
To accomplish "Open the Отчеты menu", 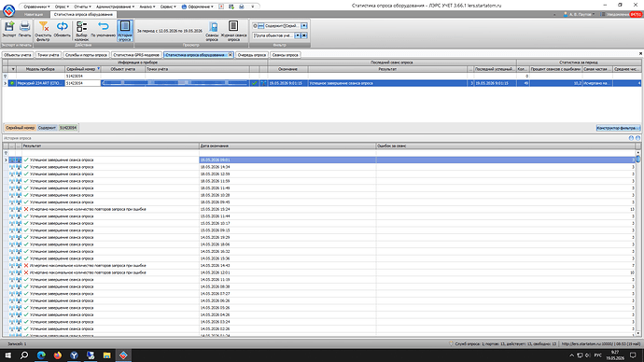I will click(x=82, y=7).
